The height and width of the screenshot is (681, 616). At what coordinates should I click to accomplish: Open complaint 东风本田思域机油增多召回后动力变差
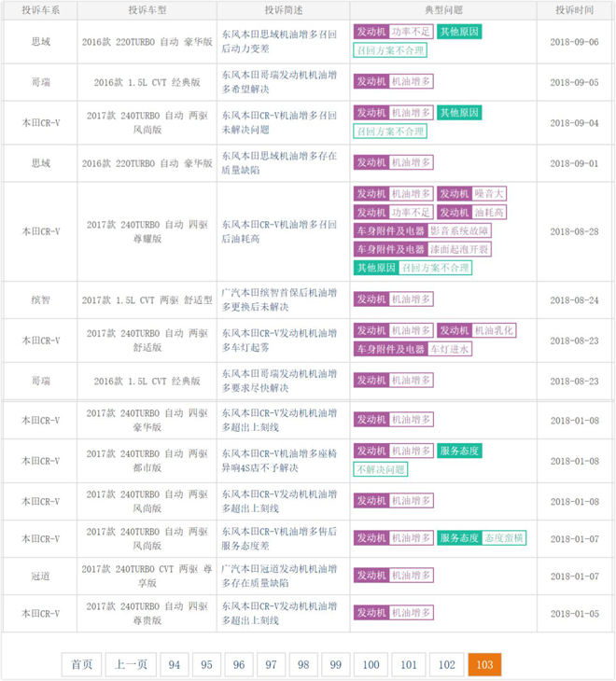[x=279, y=42]
